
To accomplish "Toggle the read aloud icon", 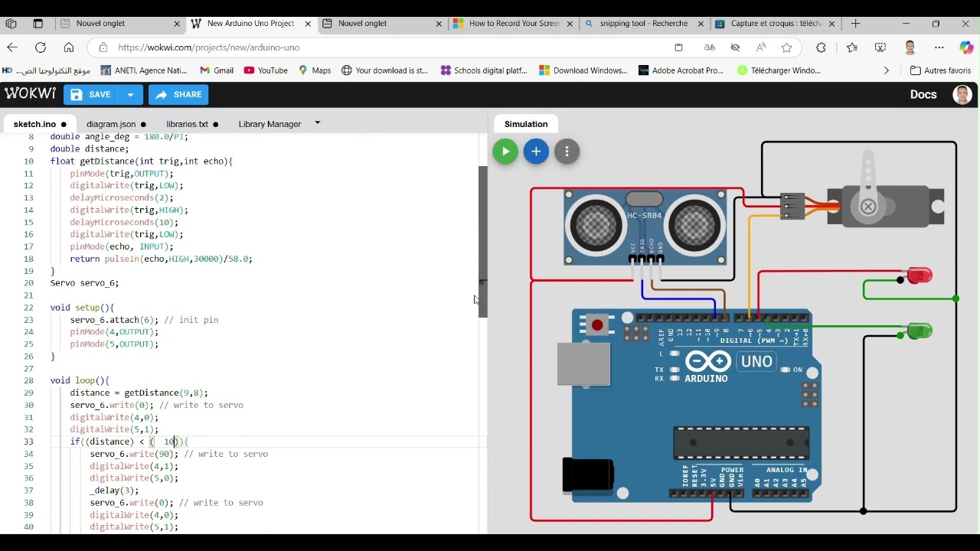I will pos(761,47).
